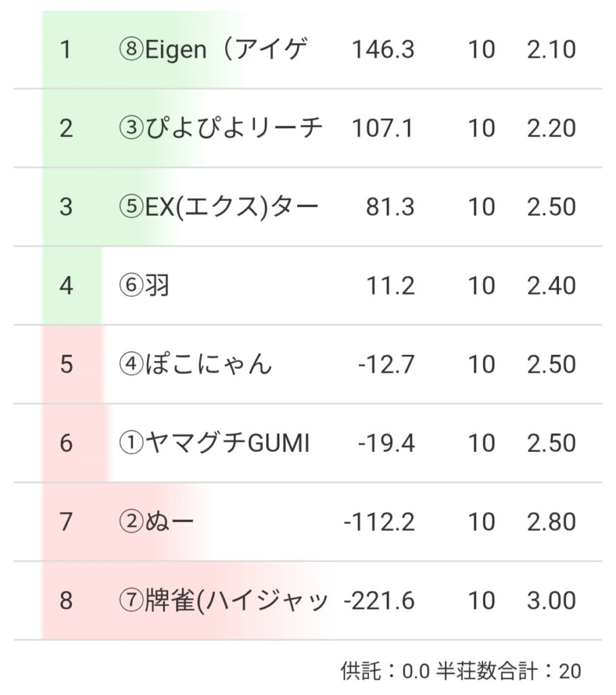
Task: Click the average rank value 3.00
Action: click(x=551, y=601)
